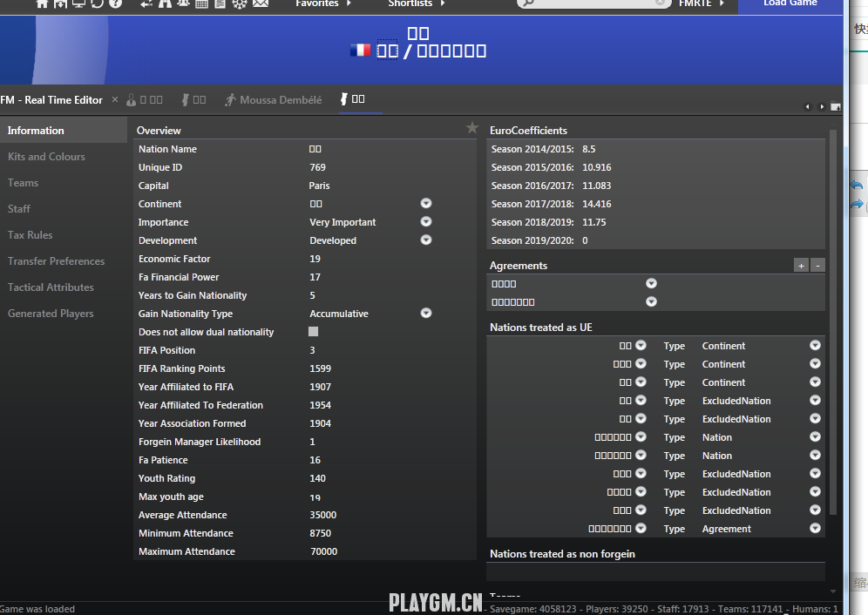Open the Continent dropdown
868x615 pixels.
point(425,203)
